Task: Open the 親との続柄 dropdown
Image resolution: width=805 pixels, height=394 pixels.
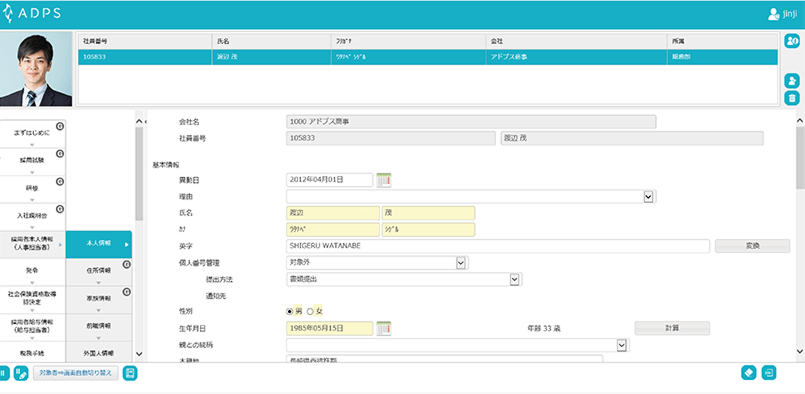Action: pos(621,345)
